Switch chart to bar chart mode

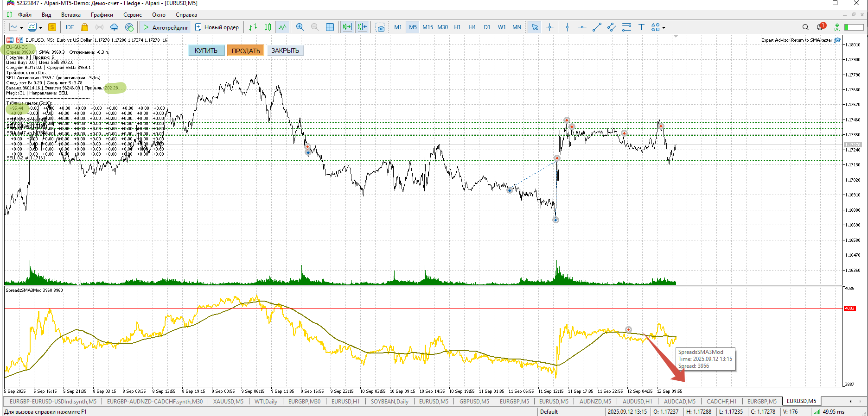(x=253, y=27)
